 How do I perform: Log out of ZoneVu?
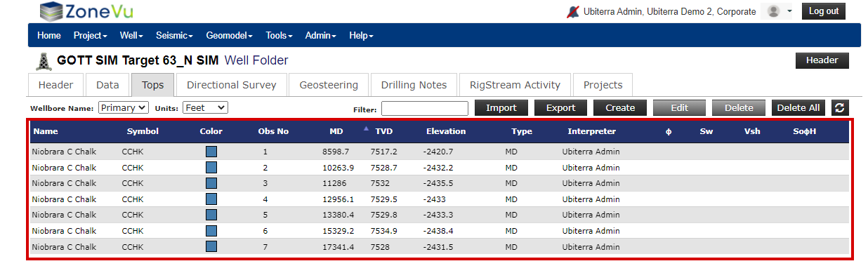(823, 11)
